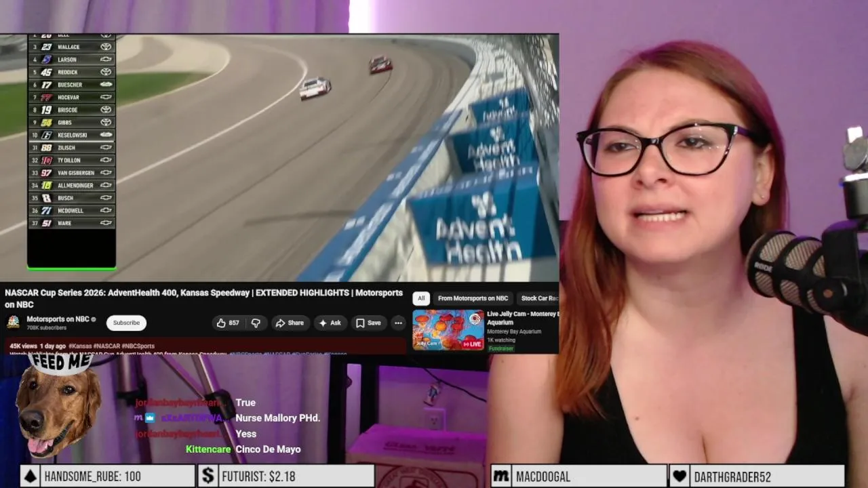
Task: Click the Nurse Mallory PHd. chat message
Action: pos(277,418)
